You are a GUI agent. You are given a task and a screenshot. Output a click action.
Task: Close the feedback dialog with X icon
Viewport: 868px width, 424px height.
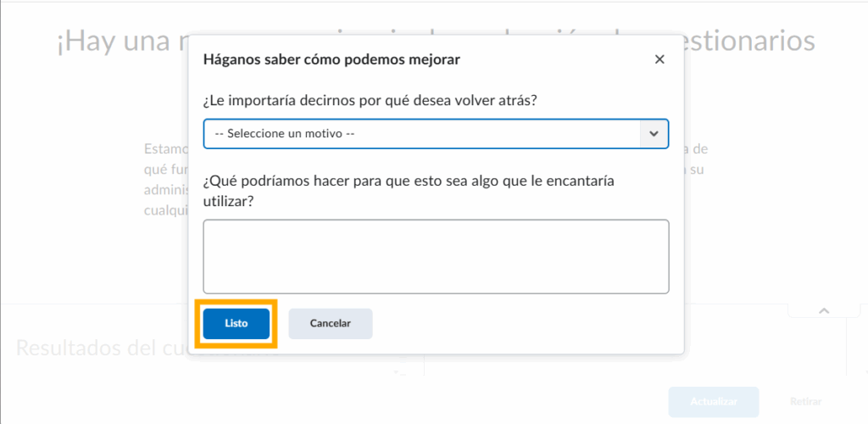659,59
